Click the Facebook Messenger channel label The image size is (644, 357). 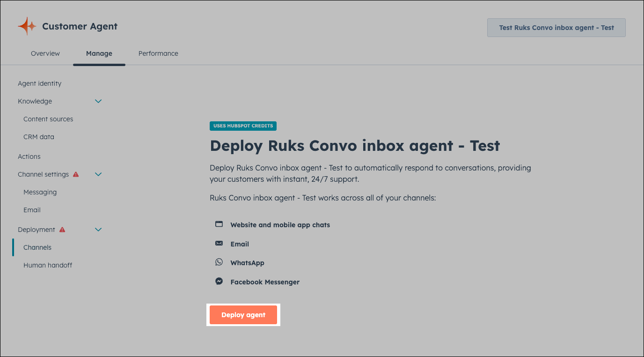point(265,282)
